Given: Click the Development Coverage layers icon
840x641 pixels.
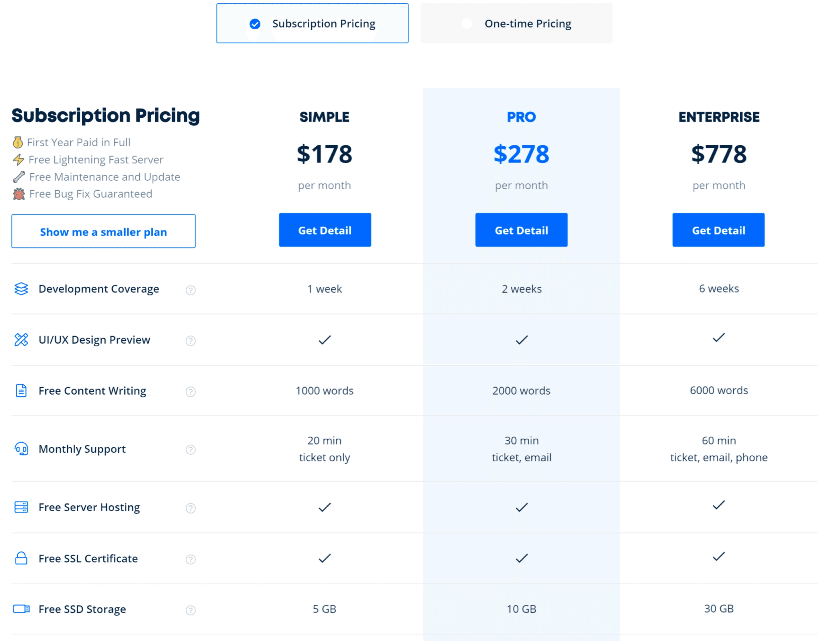Looking at the screenshot, I should [x=21, y=289].
